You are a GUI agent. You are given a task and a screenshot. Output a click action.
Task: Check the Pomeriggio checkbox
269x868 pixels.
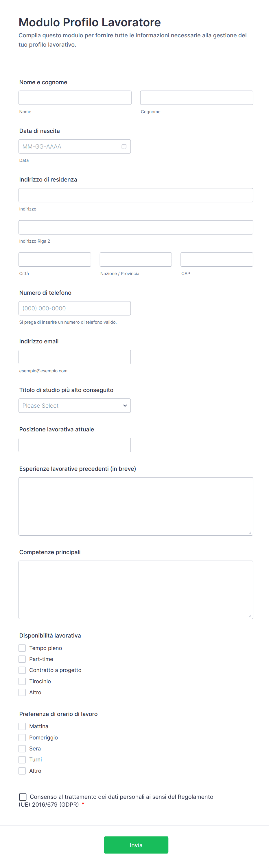coord(22,738)
